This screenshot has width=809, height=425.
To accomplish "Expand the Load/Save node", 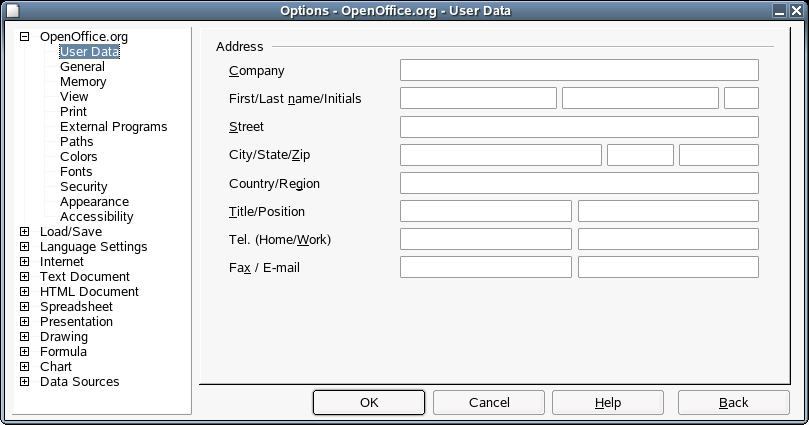I will click(x=24, y=232).
